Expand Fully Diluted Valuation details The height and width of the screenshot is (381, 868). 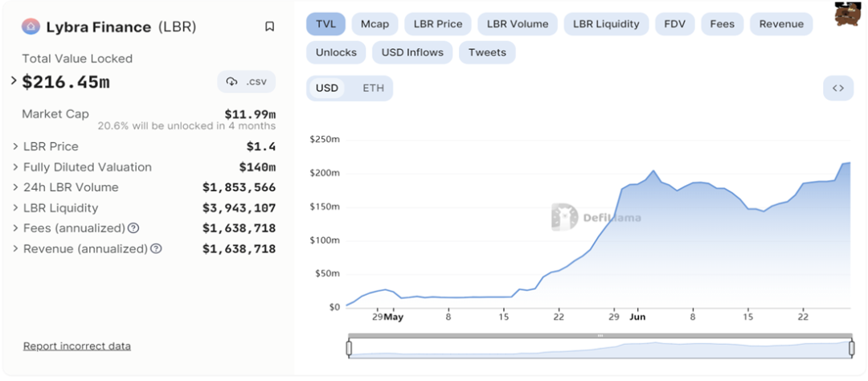click(15, 167)
